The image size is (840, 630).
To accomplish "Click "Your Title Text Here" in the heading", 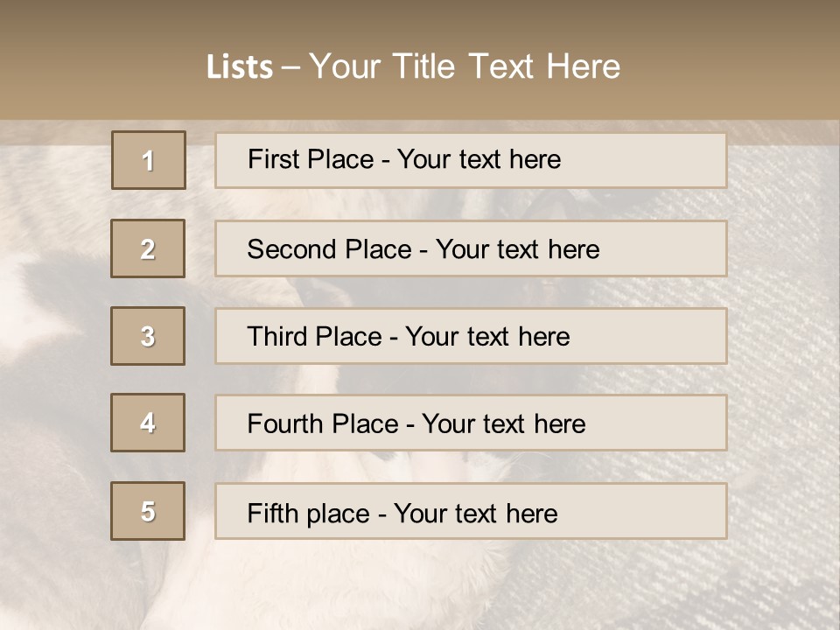I will pyautogui.click(x=465, y=67).
